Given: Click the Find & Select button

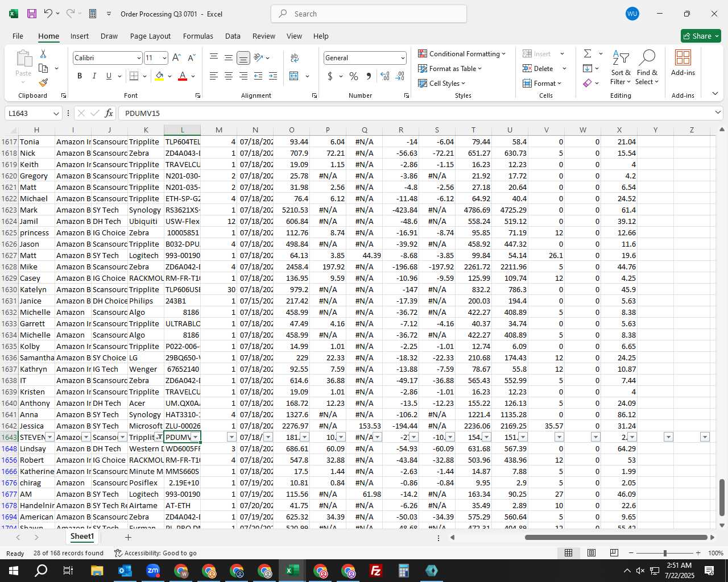Looking at the screenshot, I should coord(647,67).
